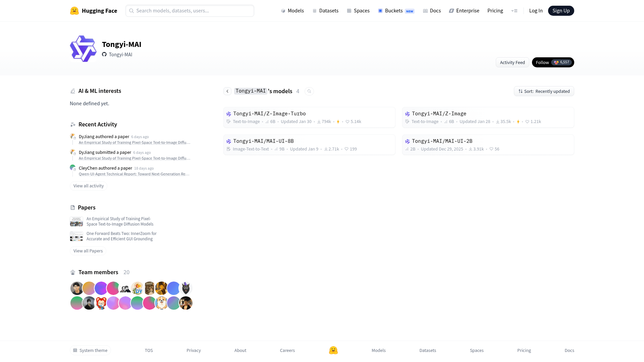Click the Log In link
Image resolution: width=644 pixels, height=362 pixels.
536,11
